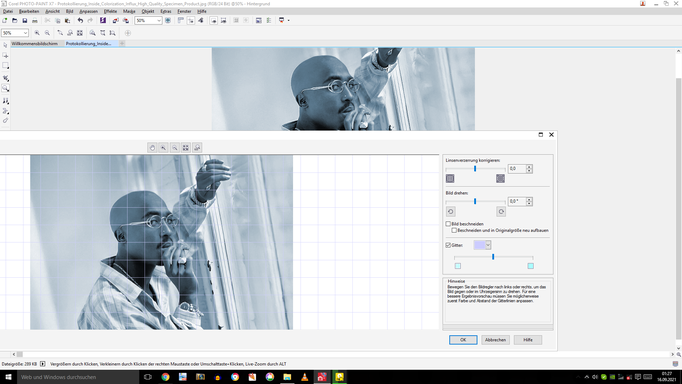
Task: Click the horizontal scrollbar left arrow
Action: click(x=14, y=354)
